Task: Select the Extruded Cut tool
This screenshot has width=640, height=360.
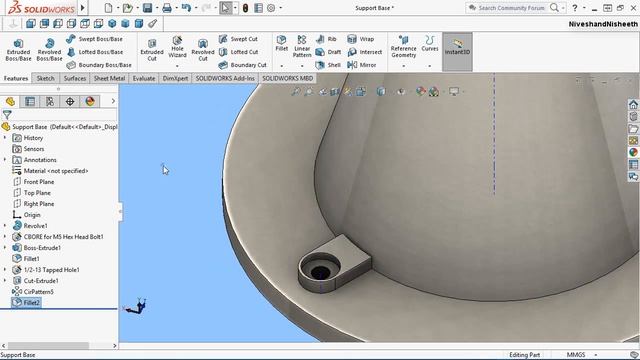Action: (152, 50)
